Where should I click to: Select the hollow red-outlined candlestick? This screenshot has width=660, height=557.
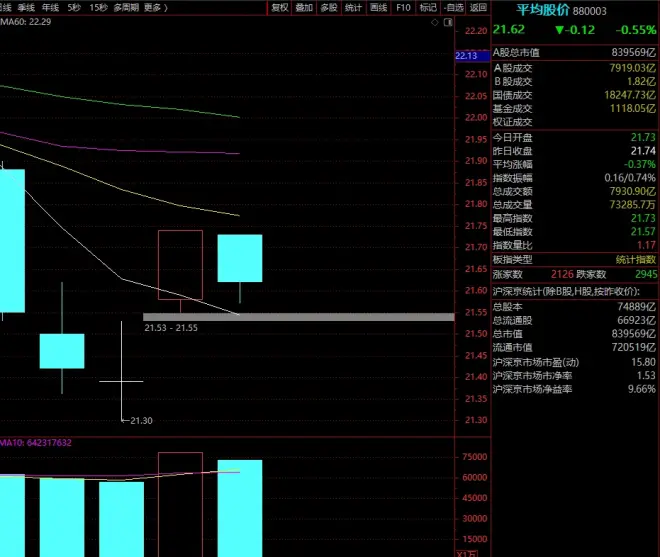pyautogui.click(x=180, y=264)
